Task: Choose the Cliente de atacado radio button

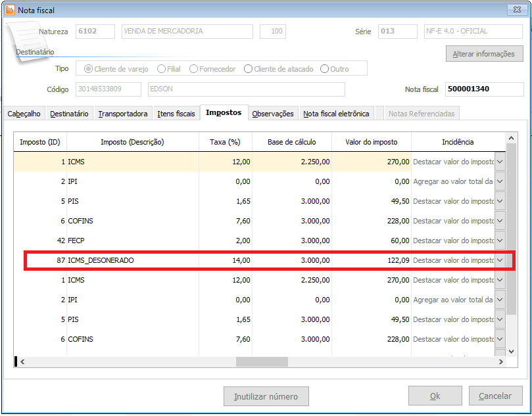Action: click(x=248, y=69)
